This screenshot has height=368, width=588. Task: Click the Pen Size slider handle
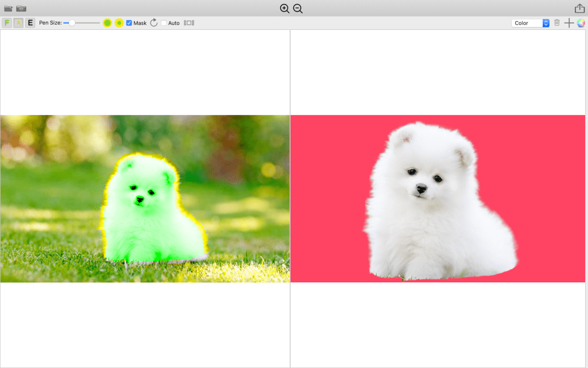[x=72, y=23]
